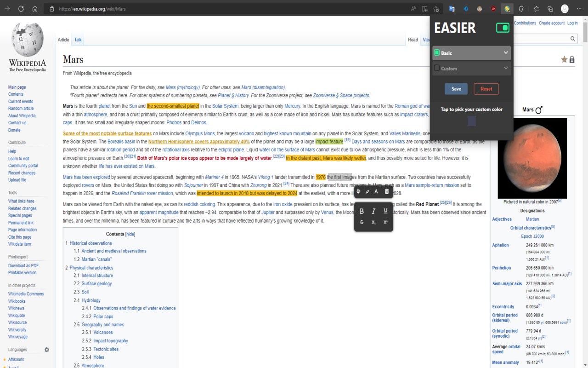Hide the Contents table

(130, 234)
